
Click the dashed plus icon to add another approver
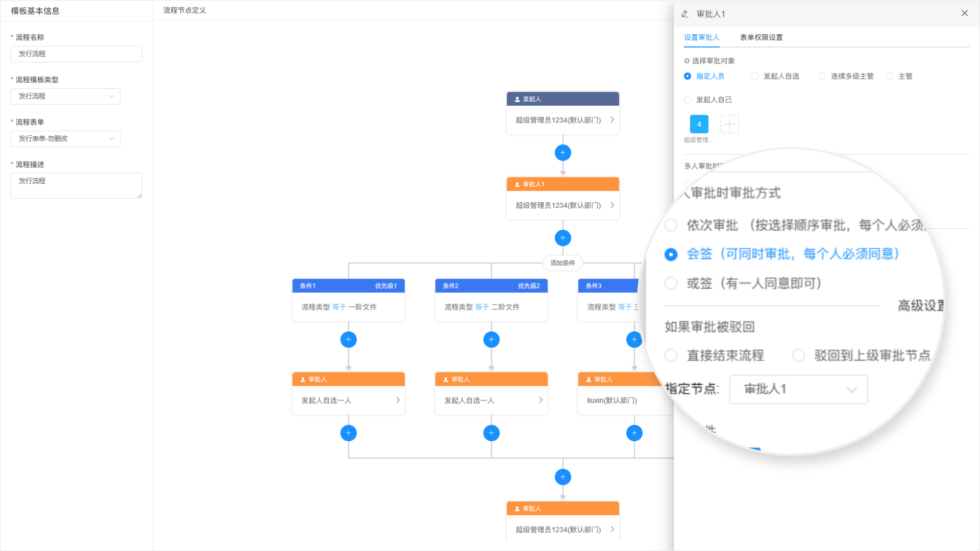pyautogui.click(x=730, y=124)
